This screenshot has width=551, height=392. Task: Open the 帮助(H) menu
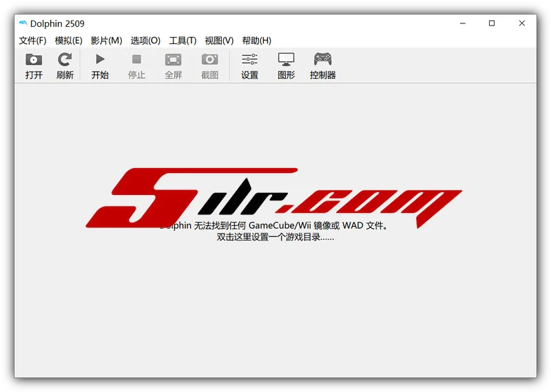[257, 41]
